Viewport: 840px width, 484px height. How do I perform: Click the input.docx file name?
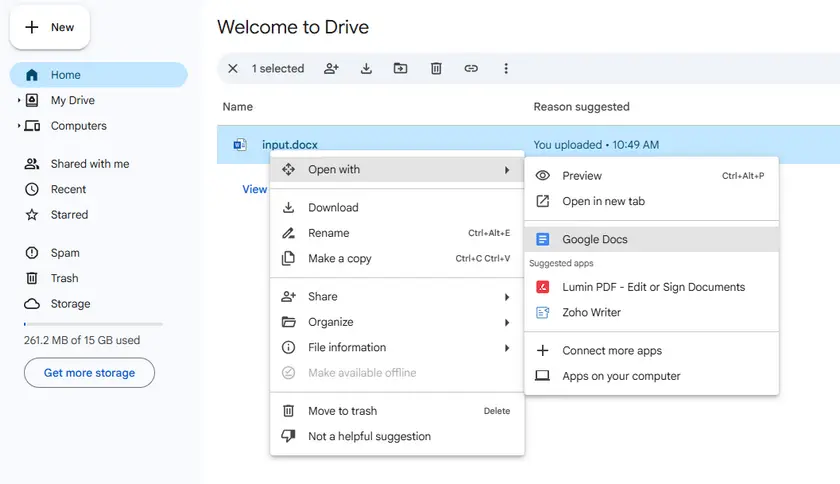[x=289, y=145]
